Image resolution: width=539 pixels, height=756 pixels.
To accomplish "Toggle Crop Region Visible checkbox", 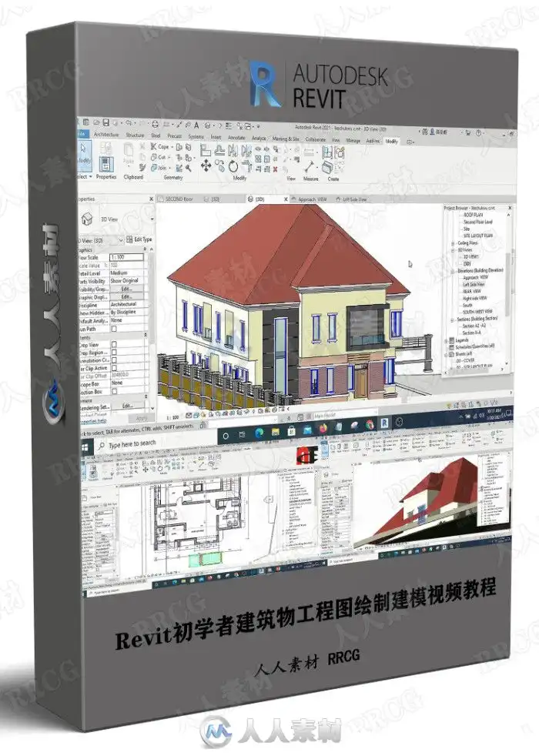I will tap(114, 353).
